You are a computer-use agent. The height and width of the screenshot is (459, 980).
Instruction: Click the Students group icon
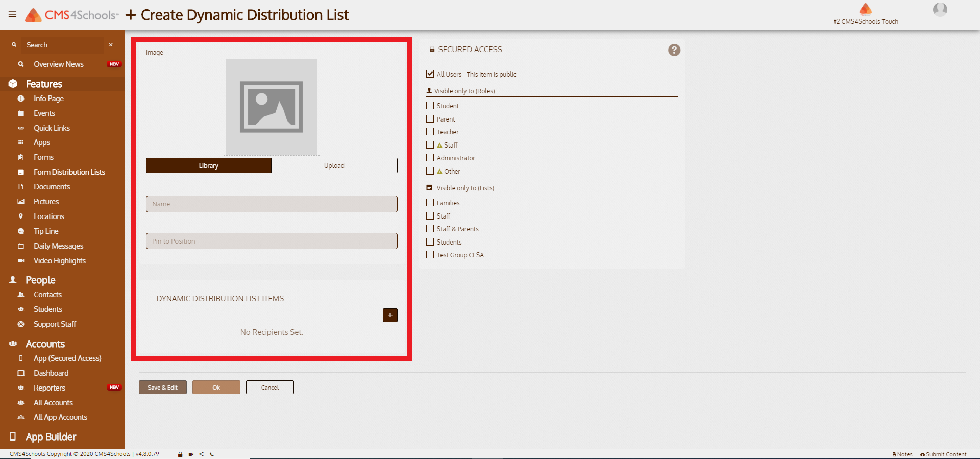coord(21,309)
